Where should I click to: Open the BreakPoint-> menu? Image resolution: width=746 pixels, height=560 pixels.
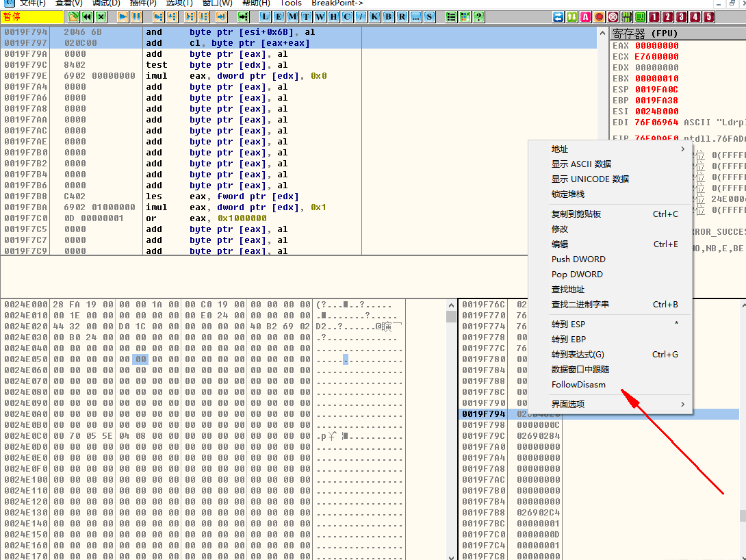[337, 3]
